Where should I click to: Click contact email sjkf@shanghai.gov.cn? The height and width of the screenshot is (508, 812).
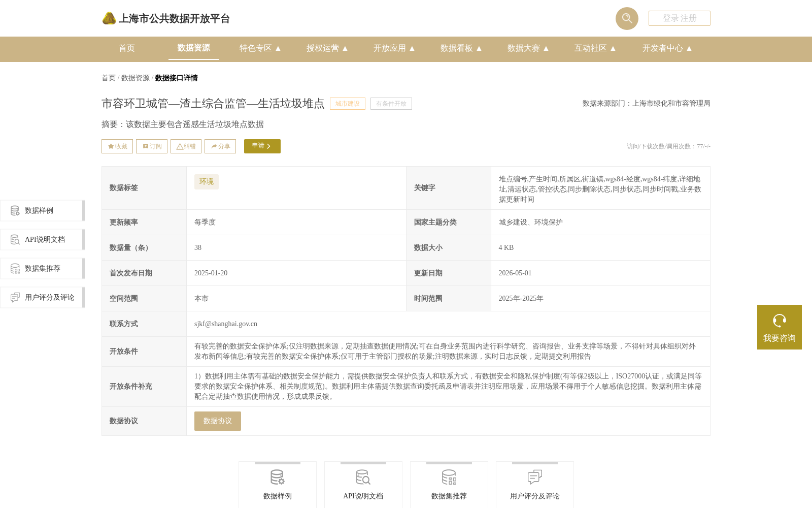pyautogui.click(x=226, y=324)
